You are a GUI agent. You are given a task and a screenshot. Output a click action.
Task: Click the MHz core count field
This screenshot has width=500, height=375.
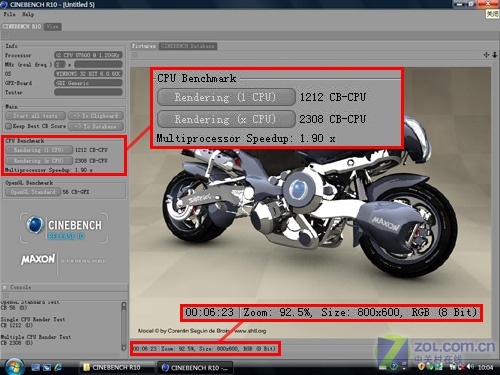(x=60, y=64)
